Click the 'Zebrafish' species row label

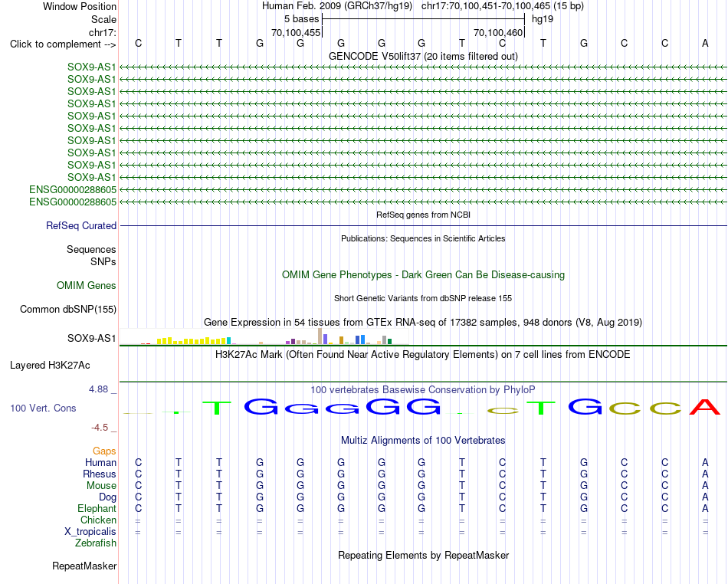(x=96, y=543)
